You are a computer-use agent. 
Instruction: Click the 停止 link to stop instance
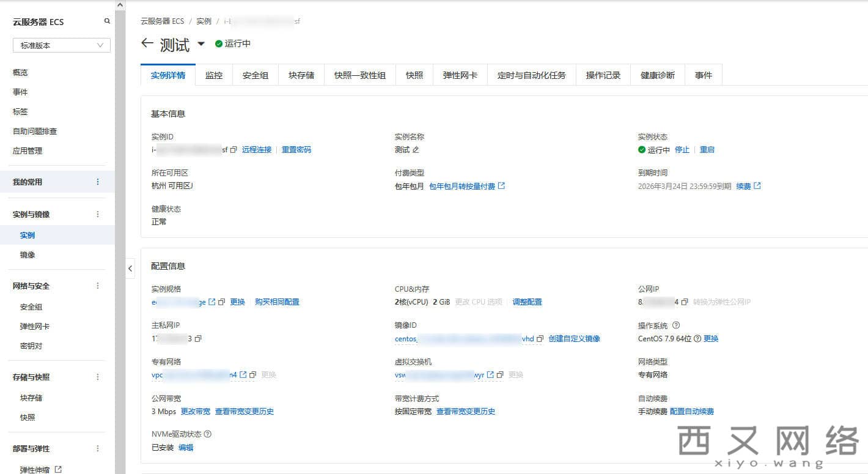click(682, 150)
